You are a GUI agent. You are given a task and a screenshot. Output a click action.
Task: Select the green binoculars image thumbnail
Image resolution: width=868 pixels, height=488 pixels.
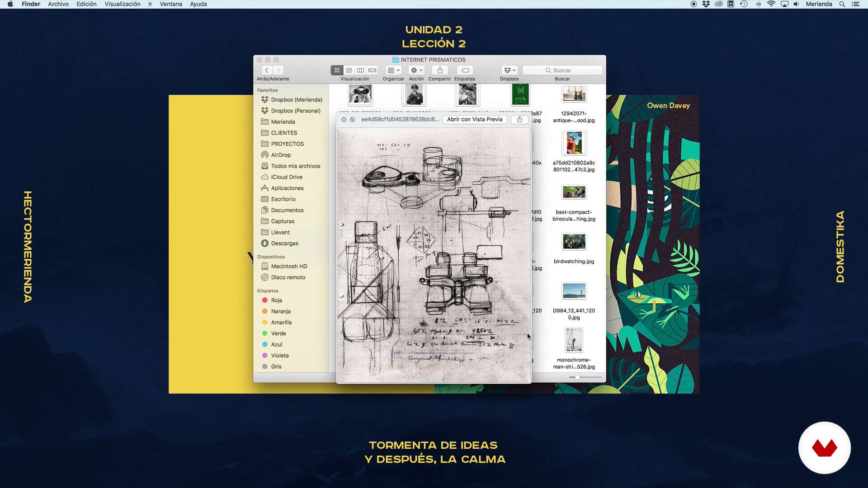click(x=520, y=94)
